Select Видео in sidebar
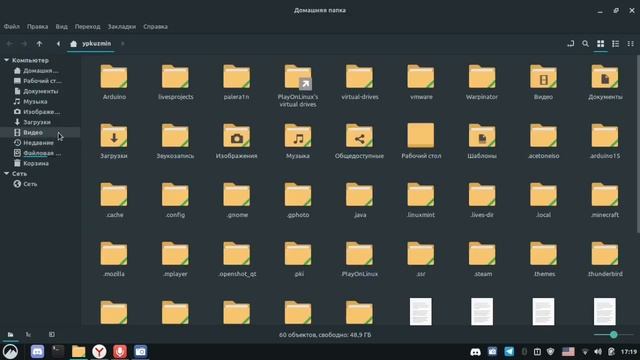Screen dimensions: 640x360 (41, 132)
